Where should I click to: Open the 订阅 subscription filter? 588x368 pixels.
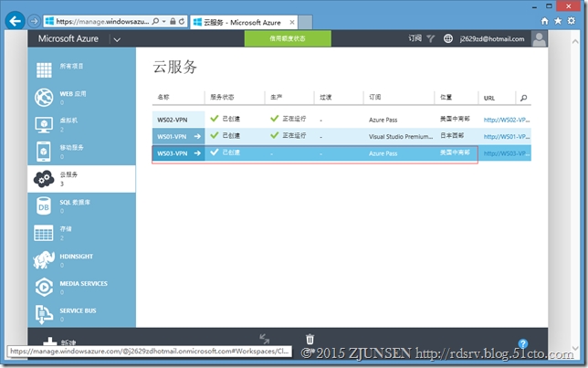pos(421,38)
